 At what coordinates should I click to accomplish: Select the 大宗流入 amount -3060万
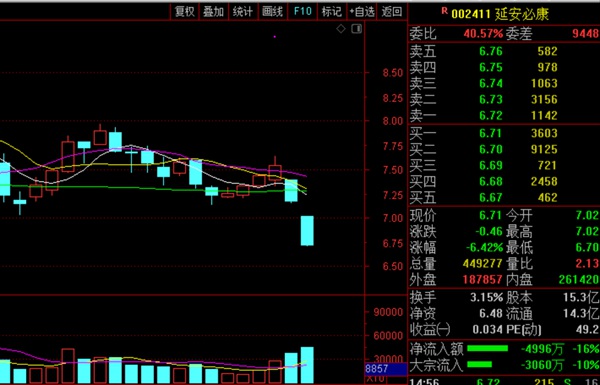[x=542, y=365]
